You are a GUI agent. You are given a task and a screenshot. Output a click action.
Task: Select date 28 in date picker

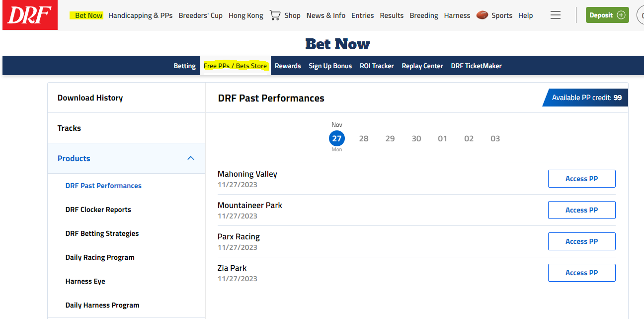tap(364, 138)
